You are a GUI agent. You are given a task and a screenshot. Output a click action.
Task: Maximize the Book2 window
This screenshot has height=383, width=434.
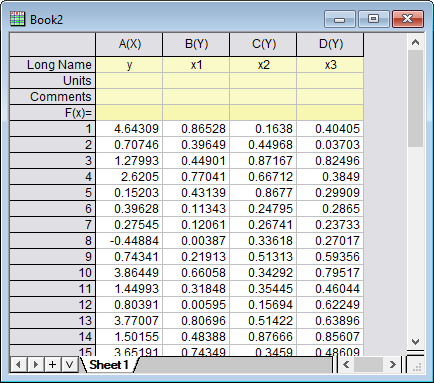pos(374,19)
